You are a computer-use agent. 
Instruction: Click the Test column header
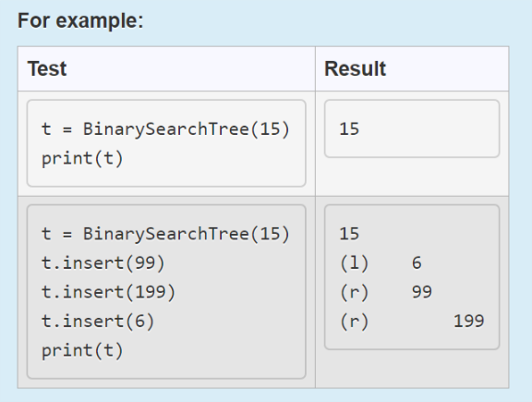[x=47, y=68]
